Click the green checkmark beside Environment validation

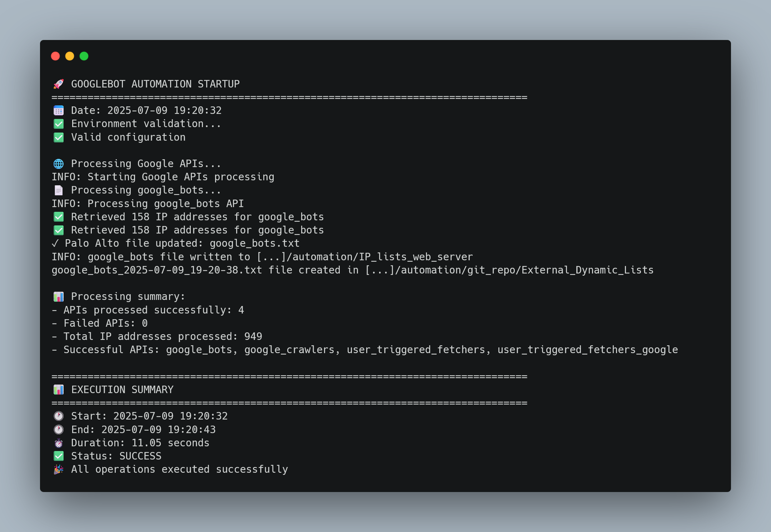coord(59,124)
